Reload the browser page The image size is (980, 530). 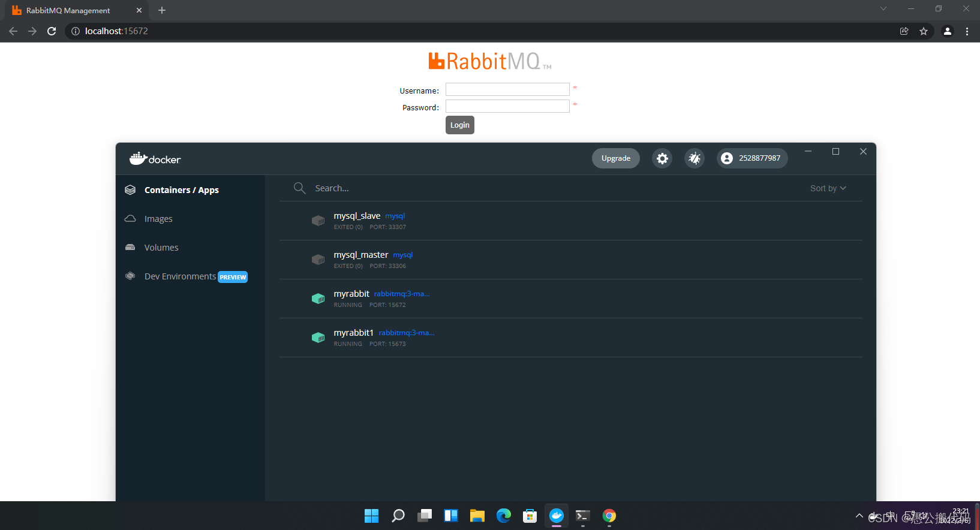(x=52, y=31)
